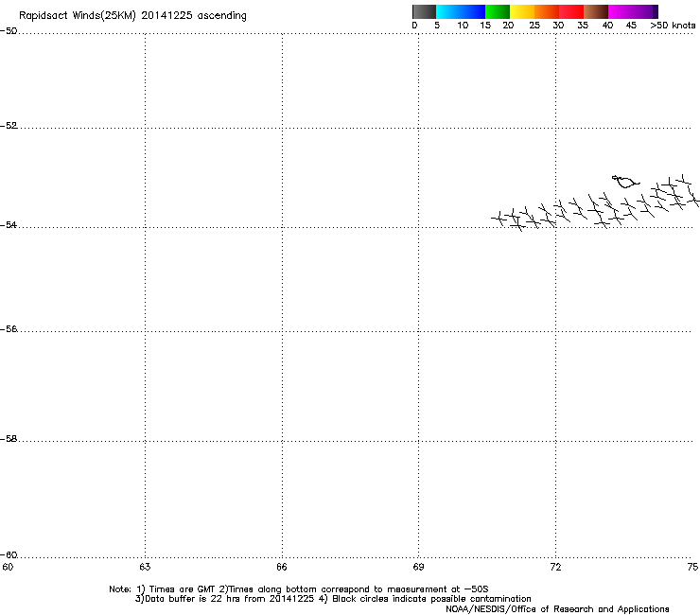
Task: Click the yellow 20-25 knots color segment
Action: click(522, 11)
